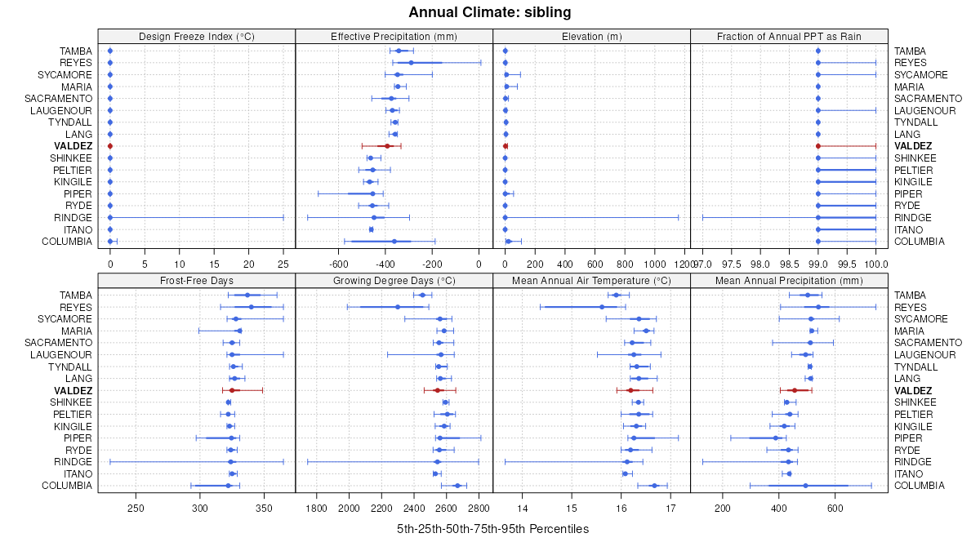Pick COLUMBIA median dot in Mean Annual Air Temperature
The height and width of the screenshot is (551, 980).
[654, 486]
